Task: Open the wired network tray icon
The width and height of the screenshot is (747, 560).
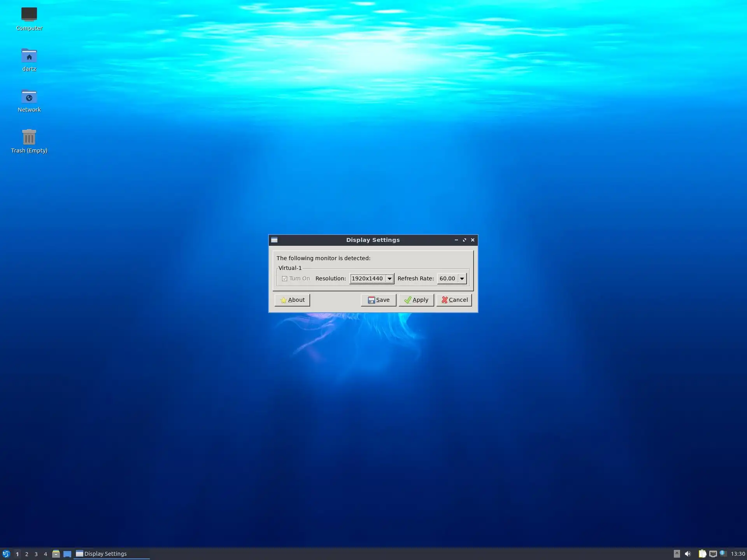Action: [713, 554]
